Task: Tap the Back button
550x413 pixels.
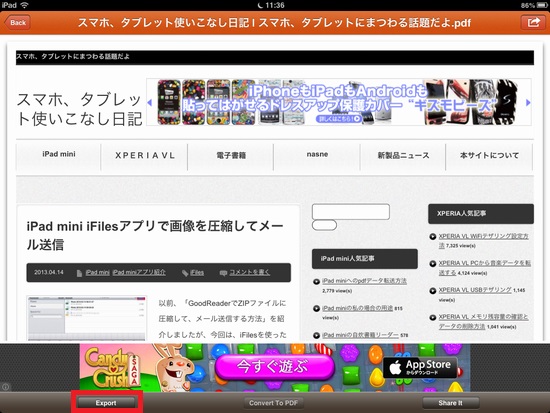Action: [18, 22]
